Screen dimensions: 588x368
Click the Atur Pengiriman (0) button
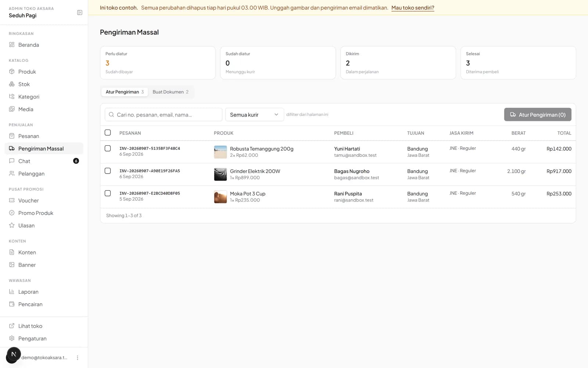pos(538,114)
